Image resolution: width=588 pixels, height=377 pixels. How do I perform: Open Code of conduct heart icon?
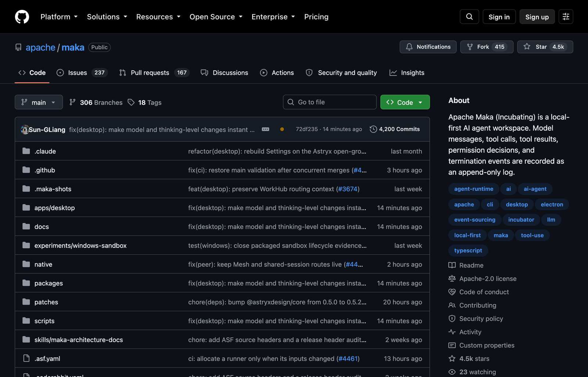(x=452, y=292)
